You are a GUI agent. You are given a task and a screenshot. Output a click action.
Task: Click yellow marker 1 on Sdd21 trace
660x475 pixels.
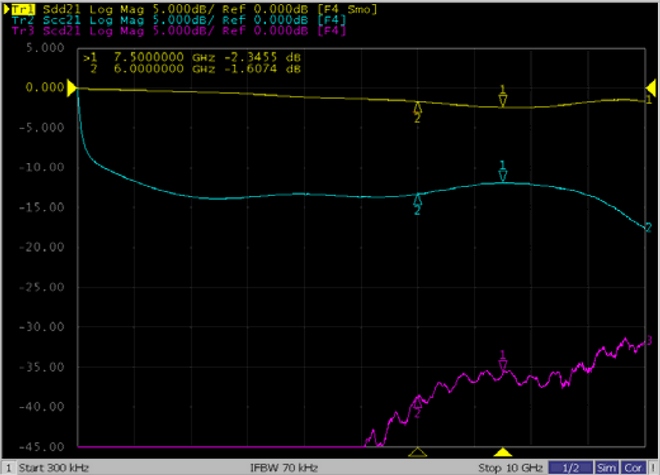pos(503,97)
